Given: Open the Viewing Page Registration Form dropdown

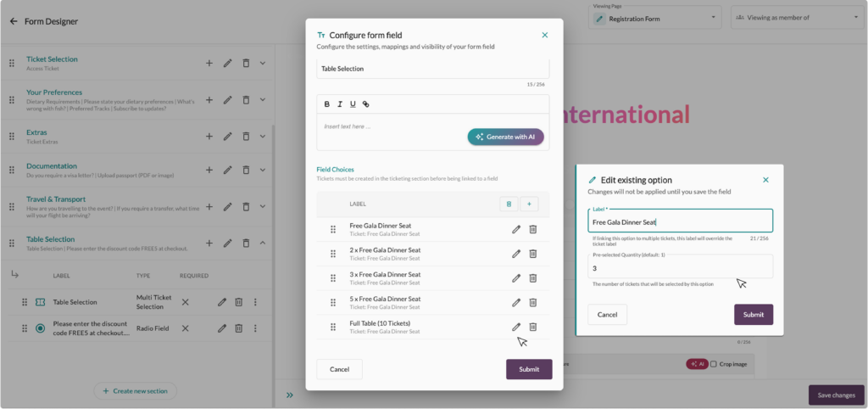Looking at the screenshot, I should pyautogui.click(x=655, y=17).
